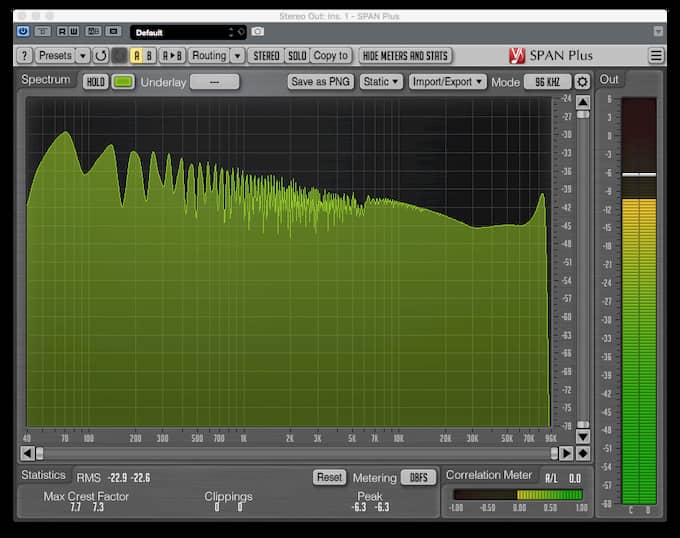Click the frequency scroll right arrow
Viewport: 680px width, 538px height.
coord(566,453)
